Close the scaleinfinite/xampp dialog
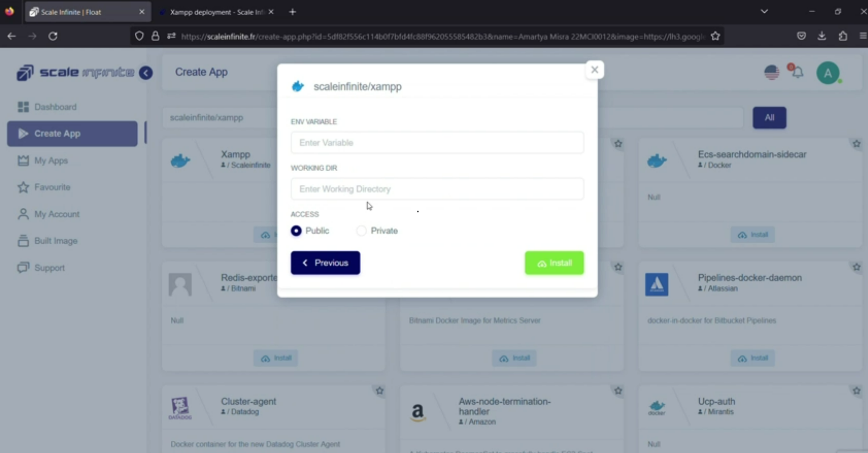This screenshot has height=453, width=868. click(x=594, y=70)
